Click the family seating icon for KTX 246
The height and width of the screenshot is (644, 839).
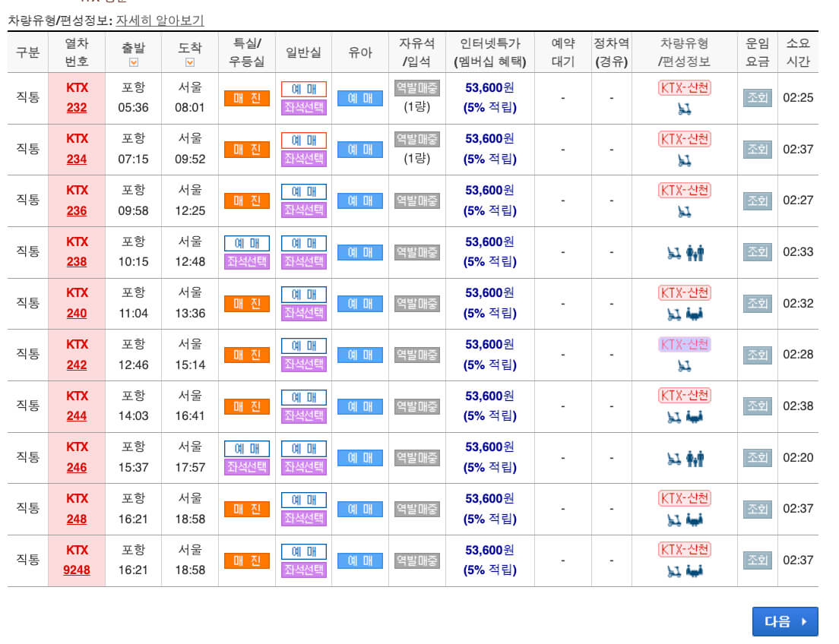[x=694, y=456]
